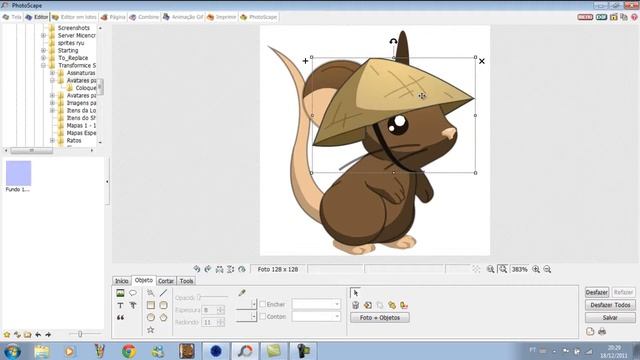This screenshot has width=640, height=360.
Task: Select the Rectangle shape tool
Action: click(x=151, y=305)
